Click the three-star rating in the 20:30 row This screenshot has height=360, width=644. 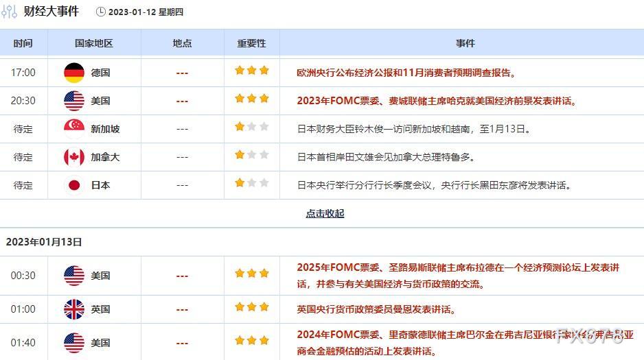[252, 99]
